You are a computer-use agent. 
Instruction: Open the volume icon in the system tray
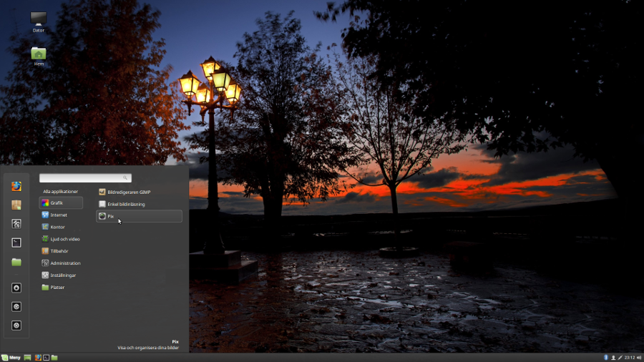(638, 357)
